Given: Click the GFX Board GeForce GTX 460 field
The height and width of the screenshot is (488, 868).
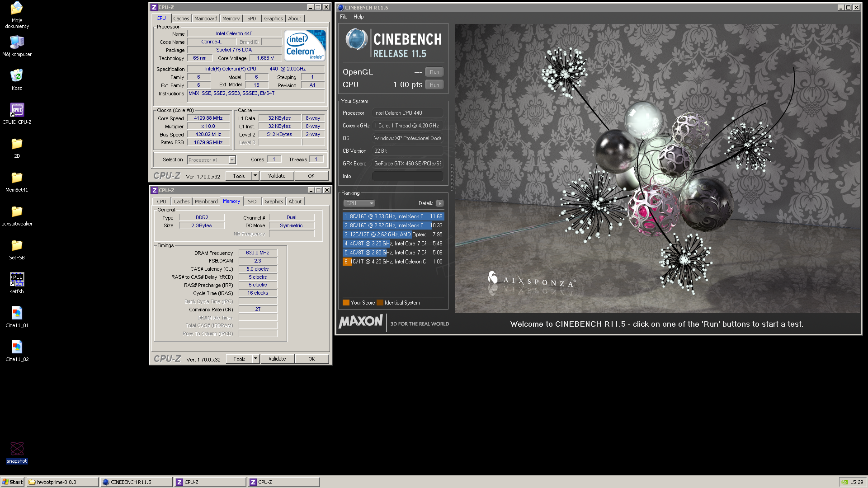Looking at the screenshot, I should (407, 164).
